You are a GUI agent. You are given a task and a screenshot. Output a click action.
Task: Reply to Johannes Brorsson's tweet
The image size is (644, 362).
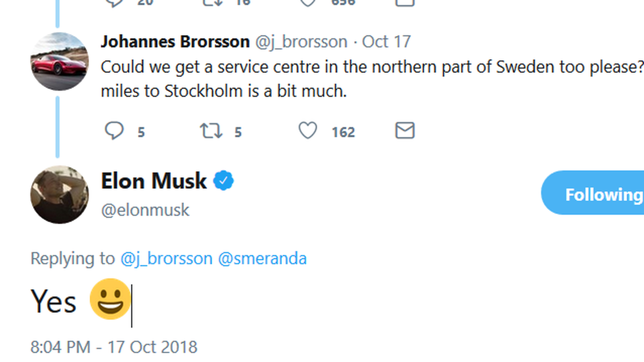[x=114, y=131]
